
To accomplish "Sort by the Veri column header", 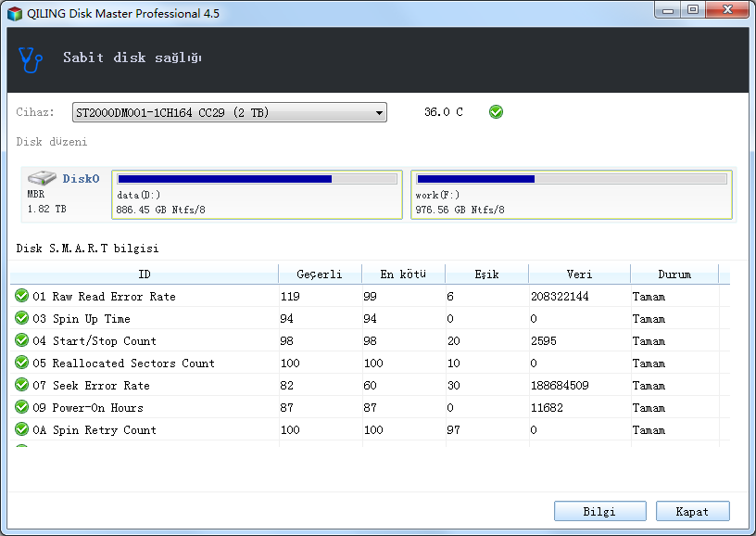I will coord(580,274).
